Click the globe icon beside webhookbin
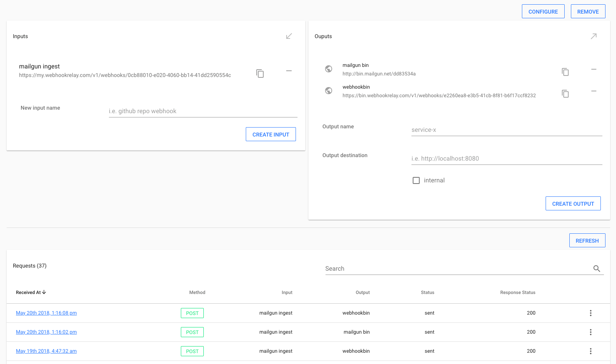616x364 pixels. (329, 91)
